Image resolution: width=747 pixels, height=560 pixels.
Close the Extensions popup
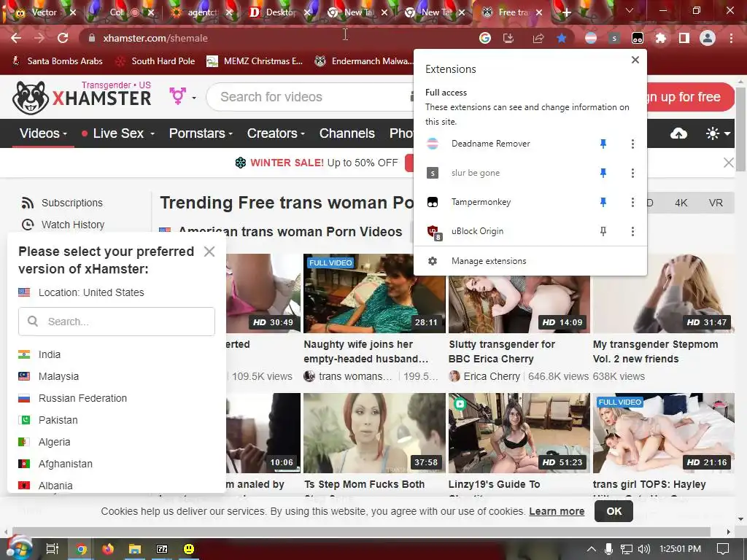(x=635, y=60)
